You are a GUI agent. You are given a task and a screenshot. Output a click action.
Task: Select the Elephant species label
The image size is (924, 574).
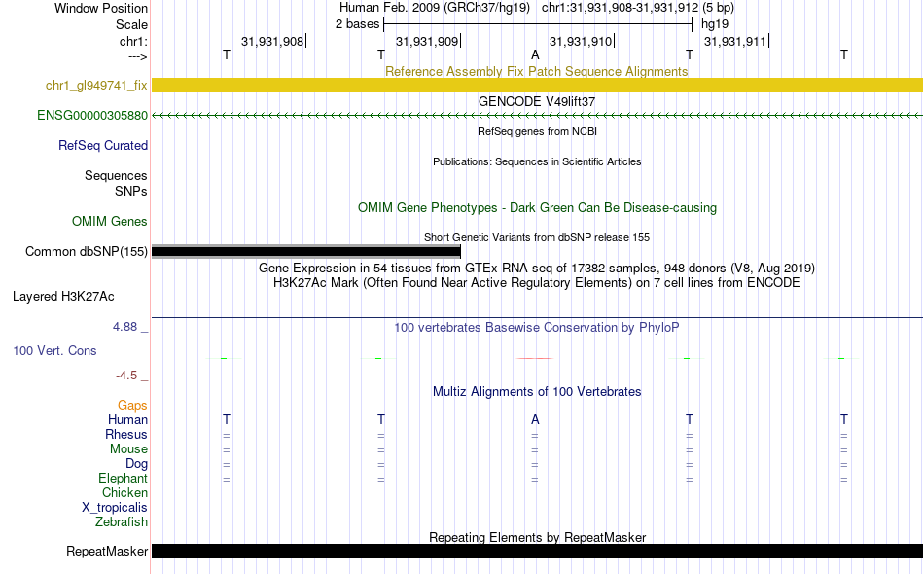123,478
